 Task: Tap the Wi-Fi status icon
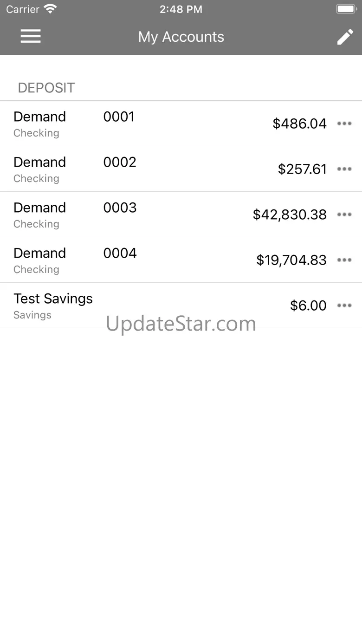(50, 9)
